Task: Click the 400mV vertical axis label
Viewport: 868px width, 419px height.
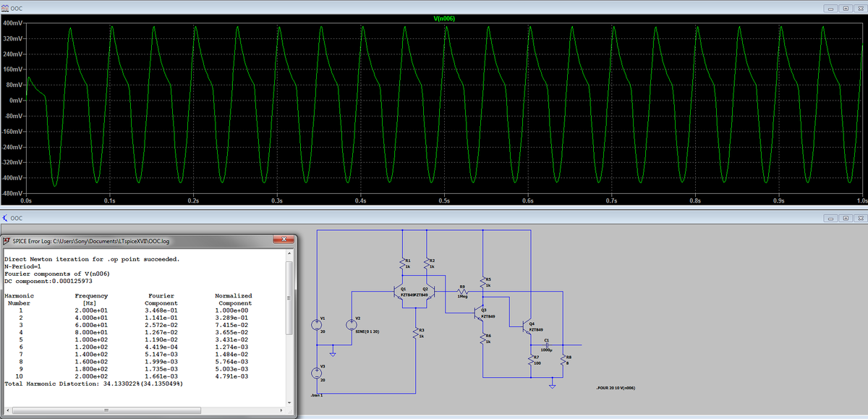Action: (14, 23)
